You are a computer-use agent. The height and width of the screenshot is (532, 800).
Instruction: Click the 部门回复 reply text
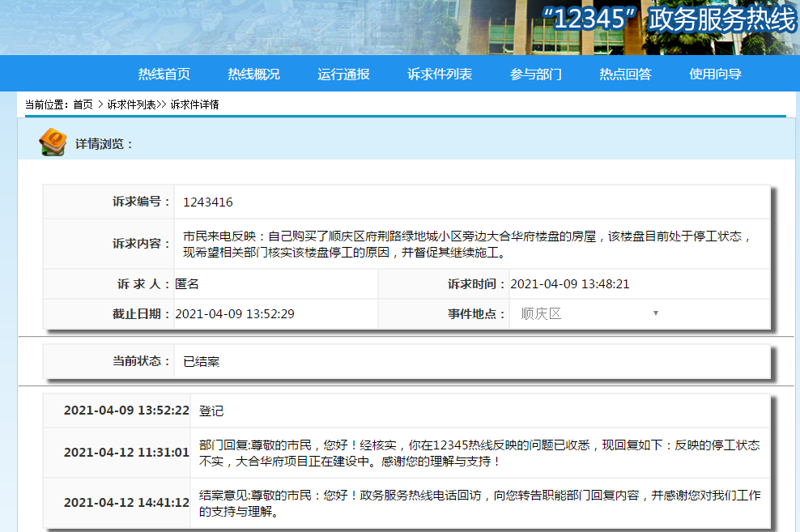click(x=479, y=453)
